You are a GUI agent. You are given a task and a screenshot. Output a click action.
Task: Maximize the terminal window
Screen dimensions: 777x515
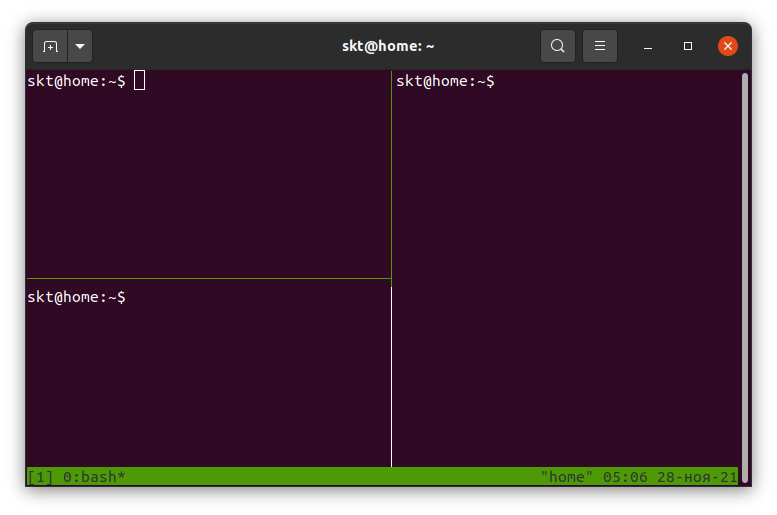click(x=688, y=46)
